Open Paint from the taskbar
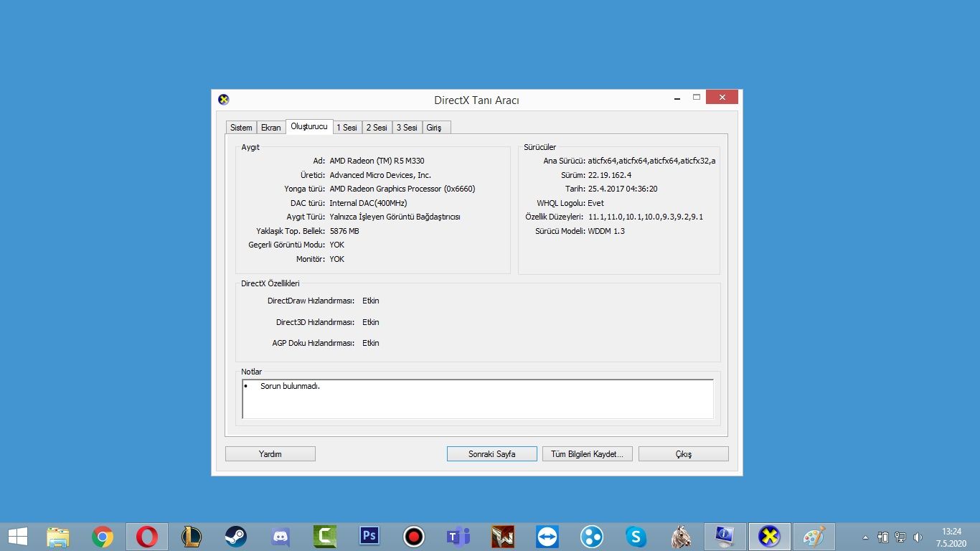The height and width of the screenshot is (551, 980). pos(814,537)
